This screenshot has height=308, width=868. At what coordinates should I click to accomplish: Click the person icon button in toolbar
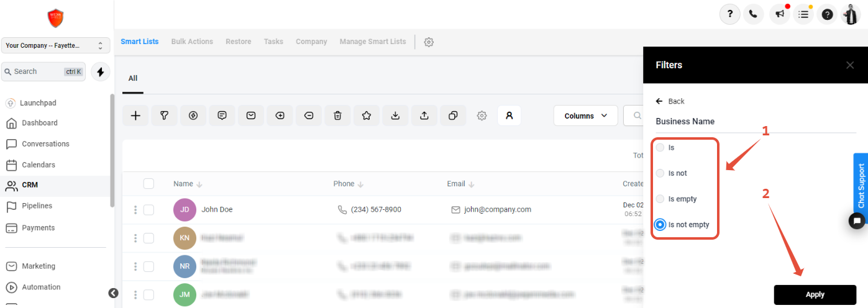pyautogui.click(x=509, y=115)
